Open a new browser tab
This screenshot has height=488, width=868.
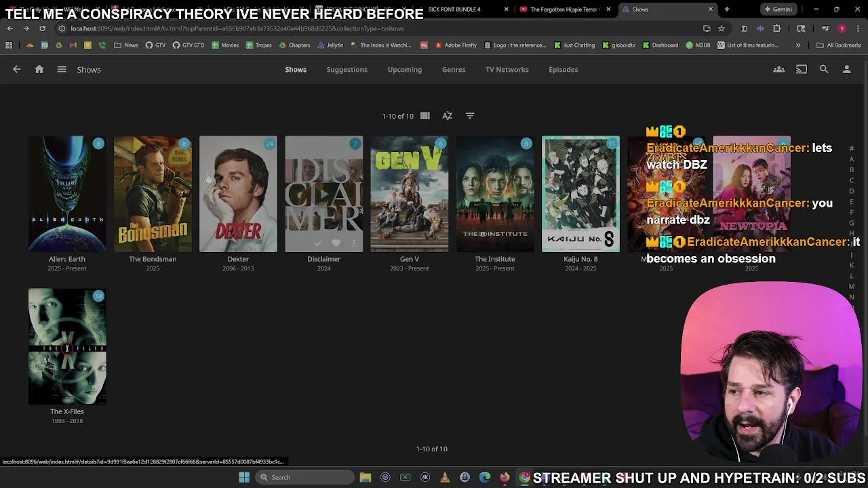click(x=727, y=9)
